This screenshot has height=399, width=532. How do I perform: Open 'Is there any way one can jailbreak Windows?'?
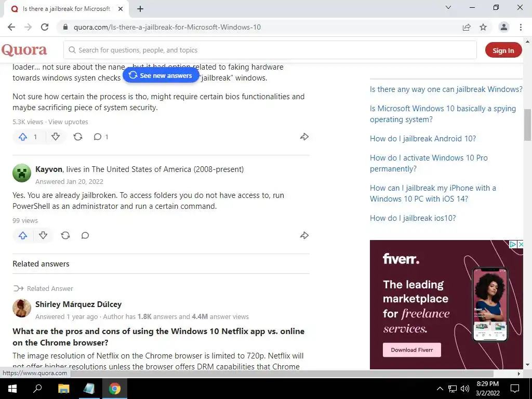coord(446,89)
